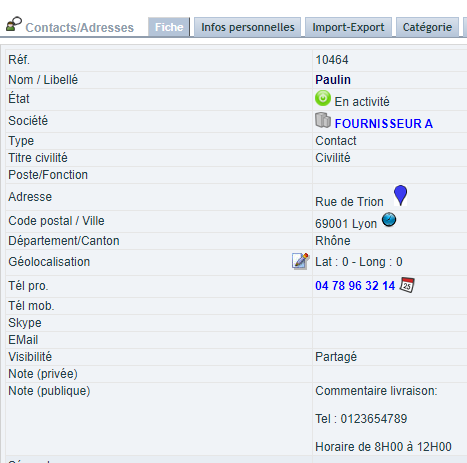Select the reference value 10464
The image size is (467, 463).
(x=332, y=60)
